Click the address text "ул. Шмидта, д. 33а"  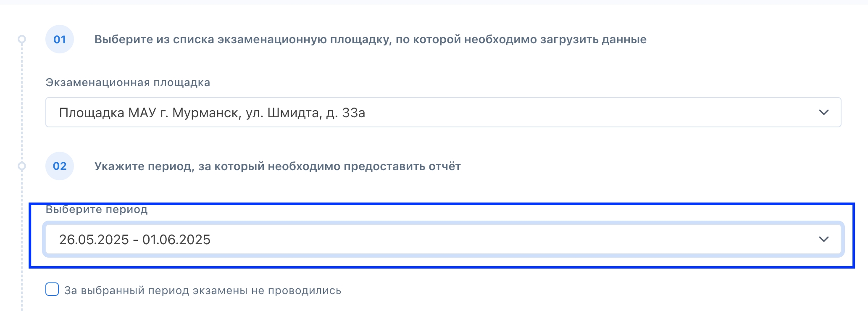click(x=305, y=113)
